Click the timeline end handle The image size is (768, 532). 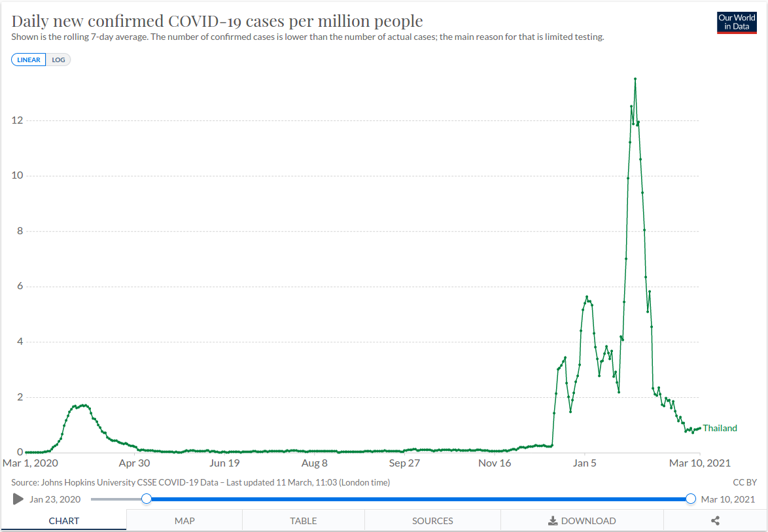coord(691,499)
